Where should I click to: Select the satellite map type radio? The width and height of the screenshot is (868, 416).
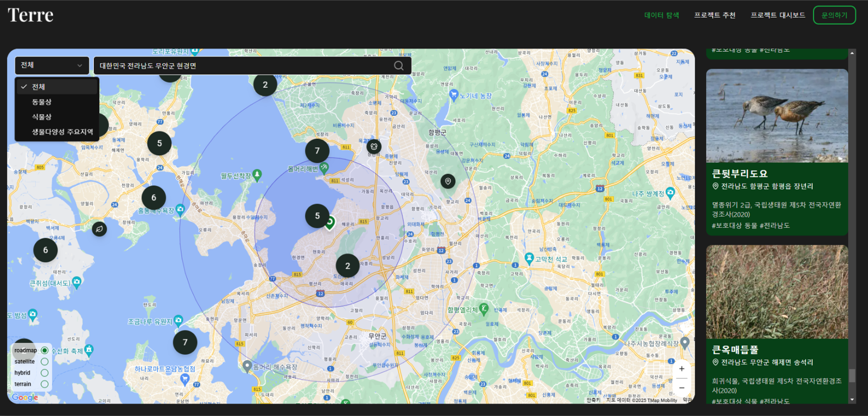point(44,362)
